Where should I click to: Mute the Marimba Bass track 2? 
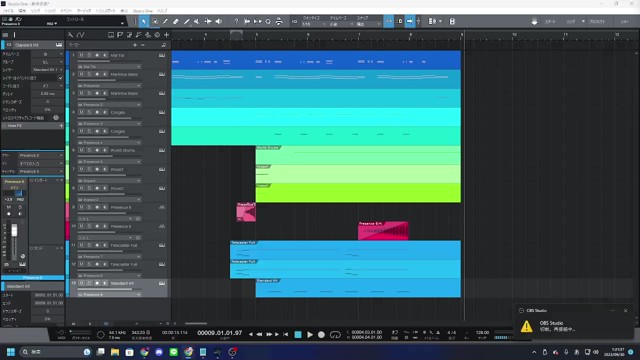[x=81, y=74]
